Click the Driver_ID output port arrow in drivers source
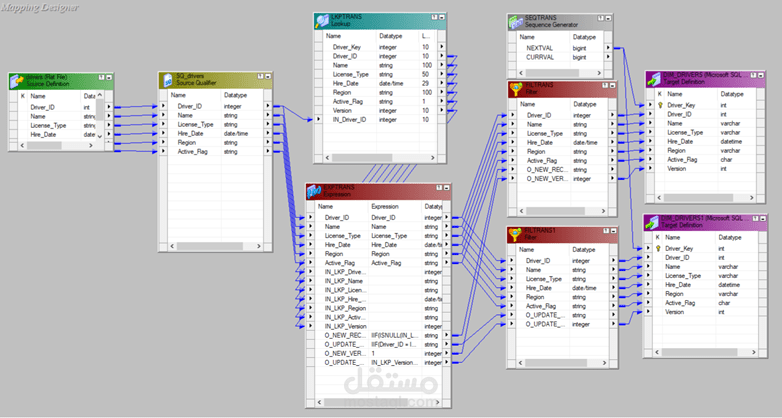 [x=109, y=107]
